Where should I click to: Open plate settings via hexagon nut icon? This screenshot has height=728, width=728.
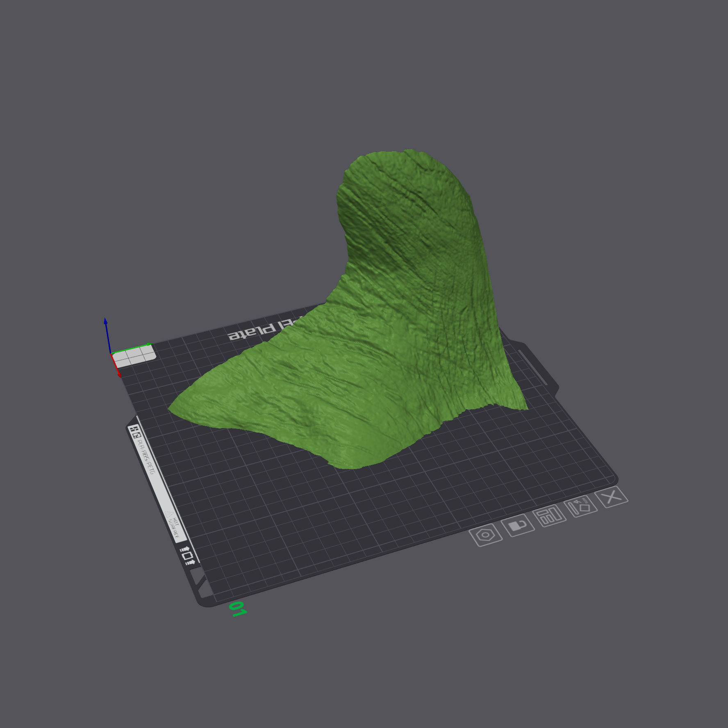point(486,535)
